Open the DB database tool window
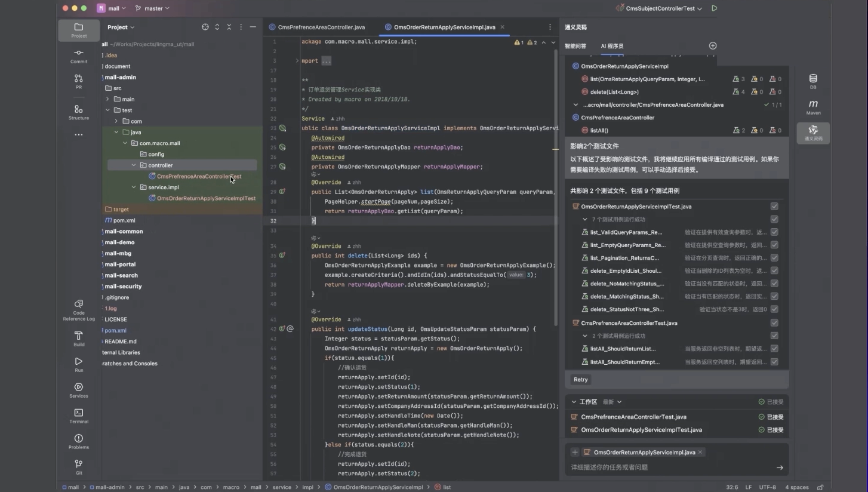 pyautogui.click(x=813, y=81)
